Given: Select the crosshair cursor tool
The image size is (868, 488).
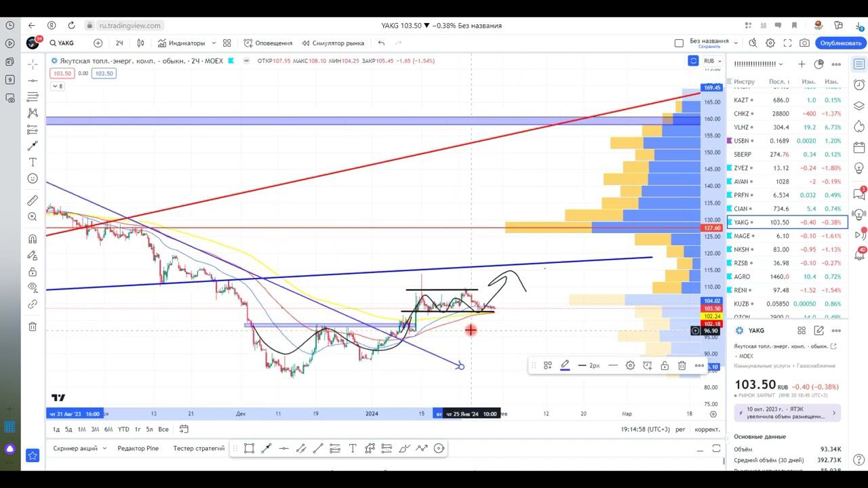Looking at the screenshot, I should (x=33, y=64).
